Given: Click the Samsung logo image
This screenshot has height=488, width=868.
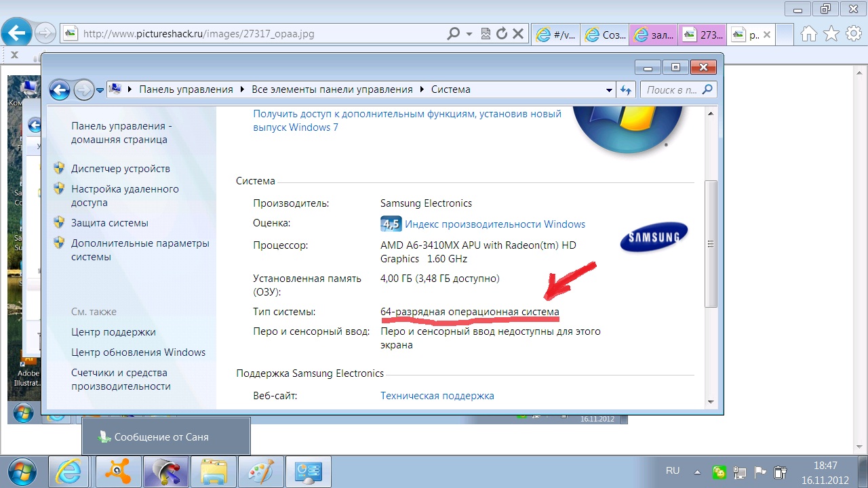Looking at the screenshot, I should [x=654, y=237].
